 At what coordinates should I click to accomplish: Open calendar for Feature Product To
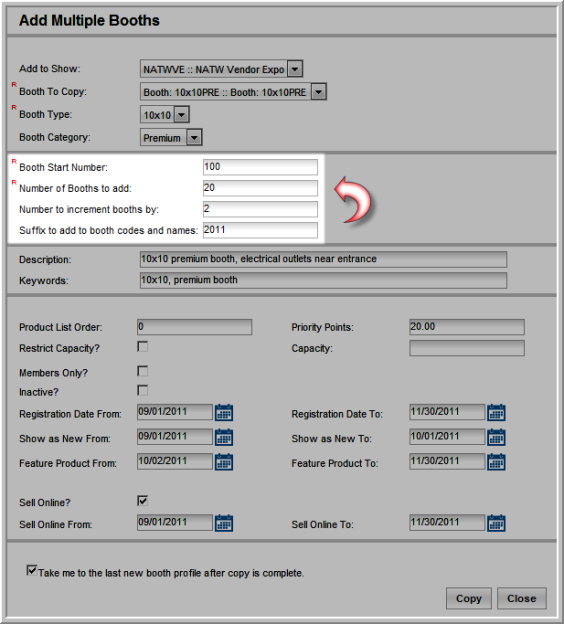coord(496,462)
